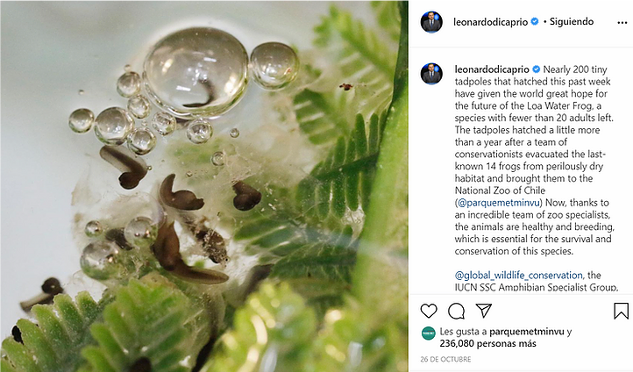Click the 26 DE OCTUBRE timestamp
Viewport: 633px width, 372px height.
tap(446, 359)
